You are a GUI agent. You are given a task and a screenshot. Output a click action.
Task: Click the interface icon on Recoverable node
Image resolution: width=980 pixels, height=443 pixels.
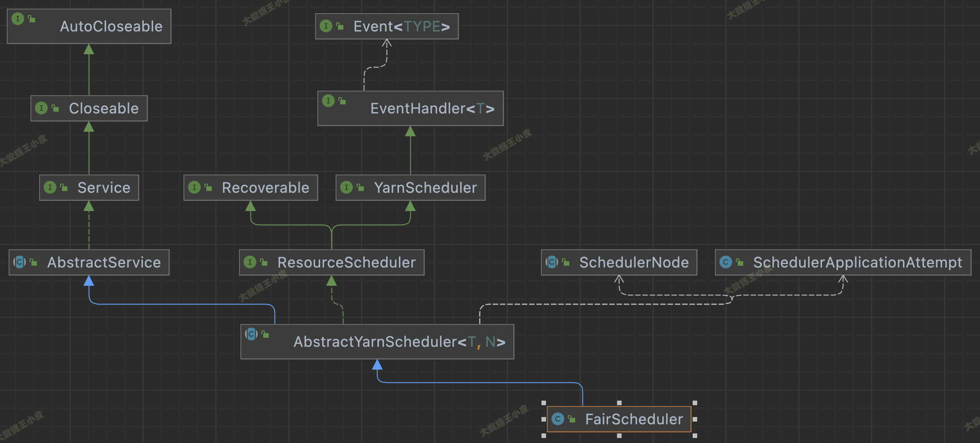(194, 187)
